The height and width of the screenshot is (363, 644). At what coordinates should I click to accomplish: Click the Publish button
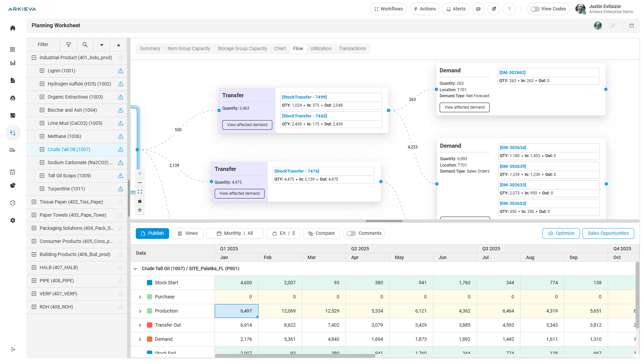point(152,233)
